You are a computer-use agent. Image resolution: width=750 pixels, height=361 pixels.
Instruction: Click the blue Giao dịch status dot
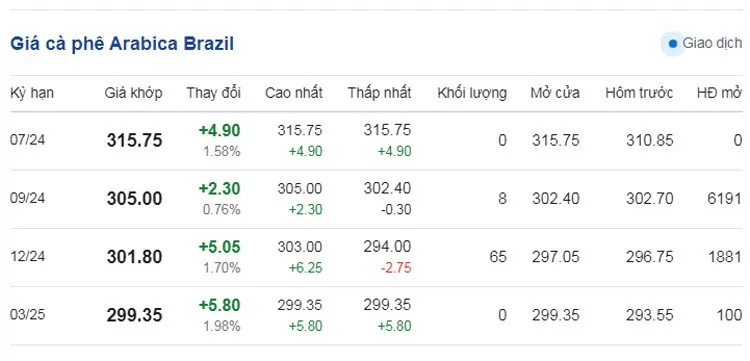tap(673, 44)
